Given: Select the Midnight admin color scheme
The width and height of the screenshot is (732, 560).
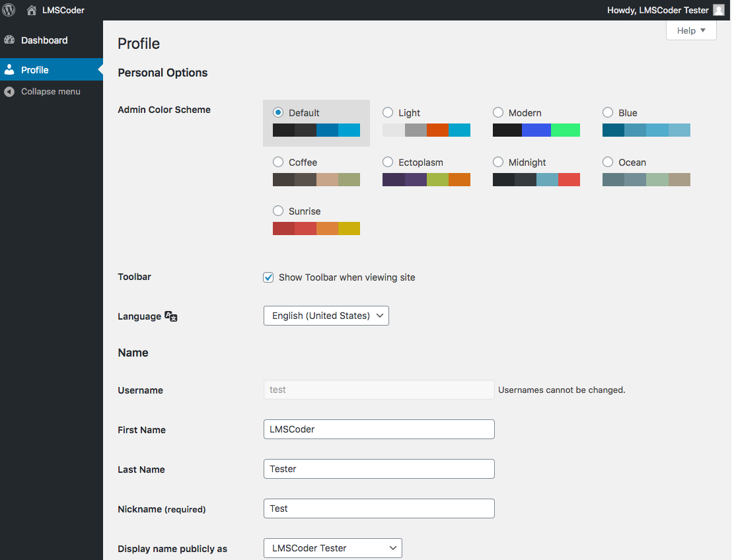Looking at the screenshot, I should tap(497, 162).
